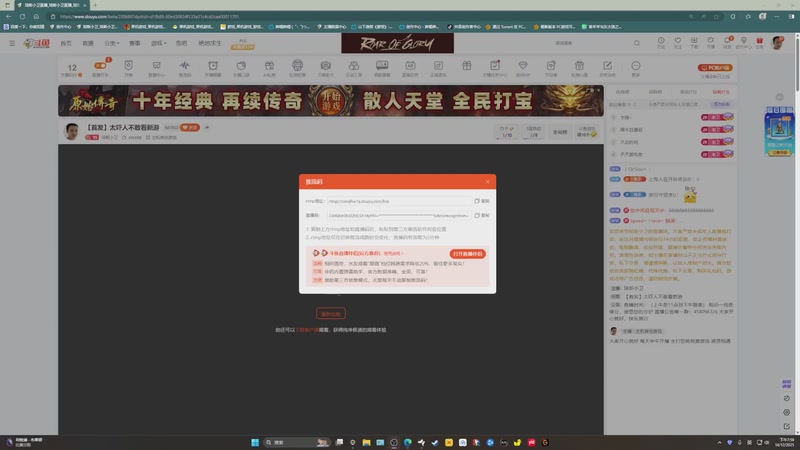Click the taskbar search box
The width and height of the screenshot is (800, 450).
pos(296,442)
